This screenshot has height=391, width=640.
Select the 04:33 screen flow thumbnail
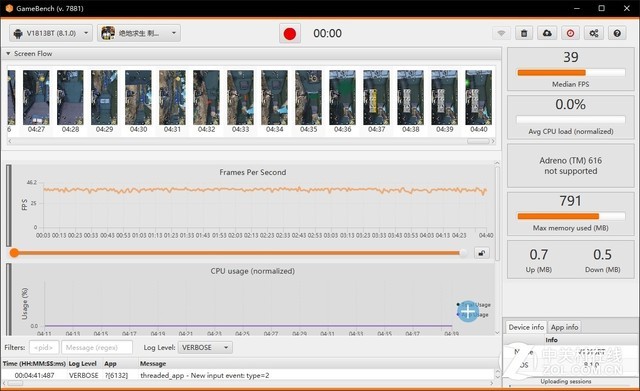pyautogui.click(x=240, y=101)
